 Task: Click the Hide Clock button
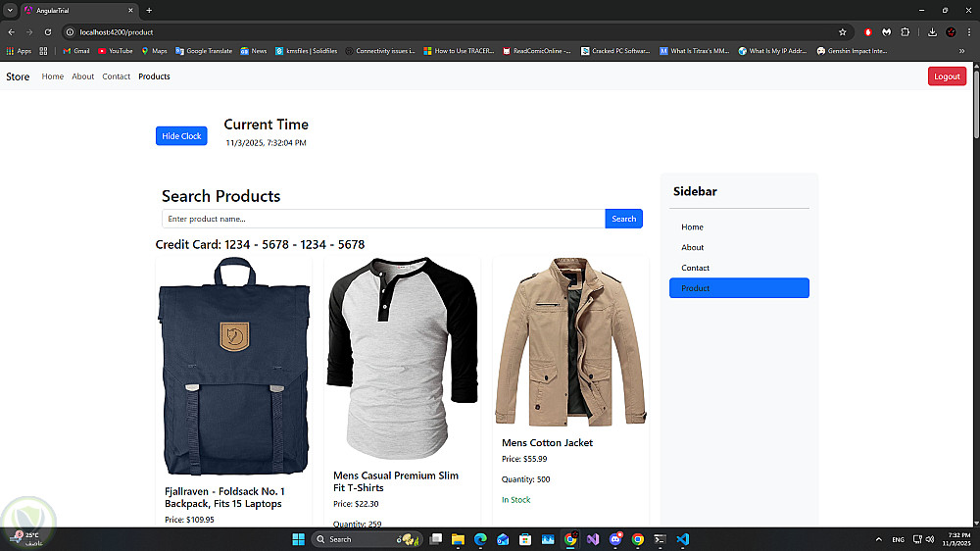tap(181, 135)
